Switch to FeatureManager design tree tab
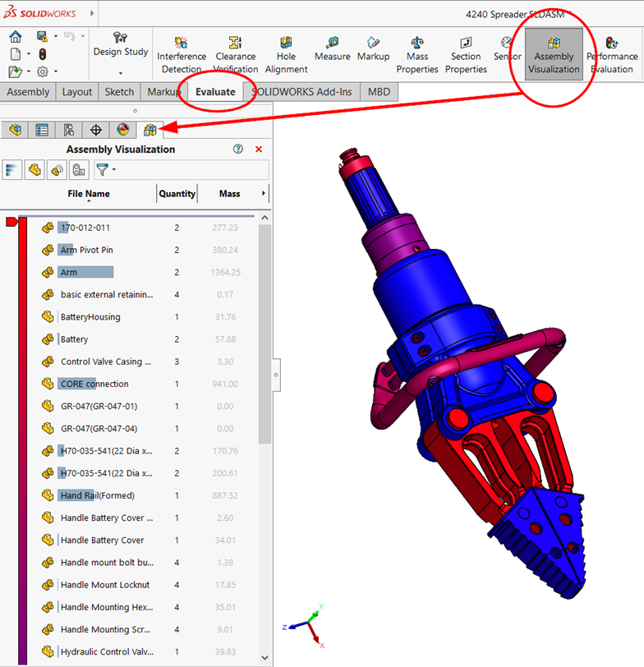Image resolution: width=644 pixels, height=667 pixels. tap(15, 130)
